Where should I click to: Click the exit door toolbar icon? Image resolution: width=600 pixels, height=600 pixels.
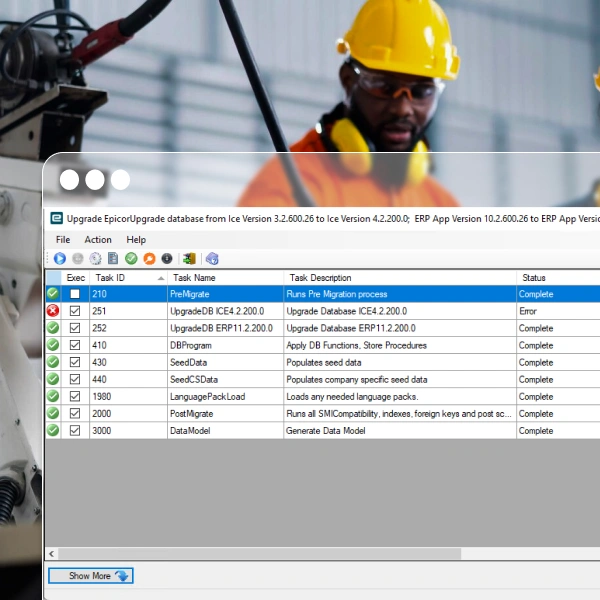189,259
